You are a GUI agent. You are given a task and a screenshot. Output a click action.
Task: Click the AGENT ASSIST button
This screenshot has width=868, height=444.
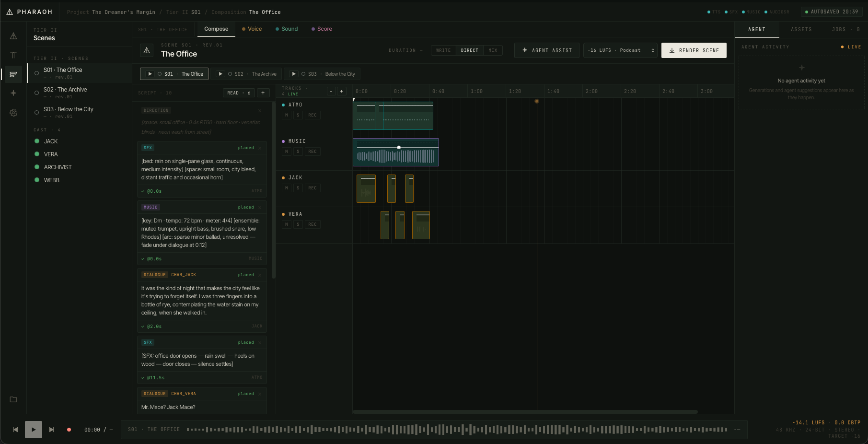pos(547,50)
